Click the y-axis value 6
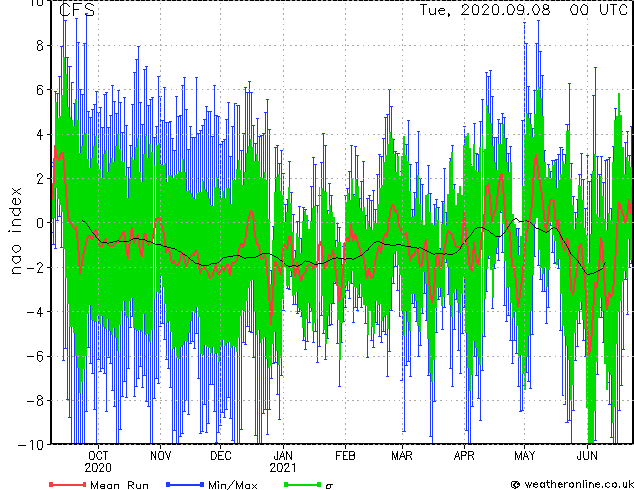 point(40,90)
